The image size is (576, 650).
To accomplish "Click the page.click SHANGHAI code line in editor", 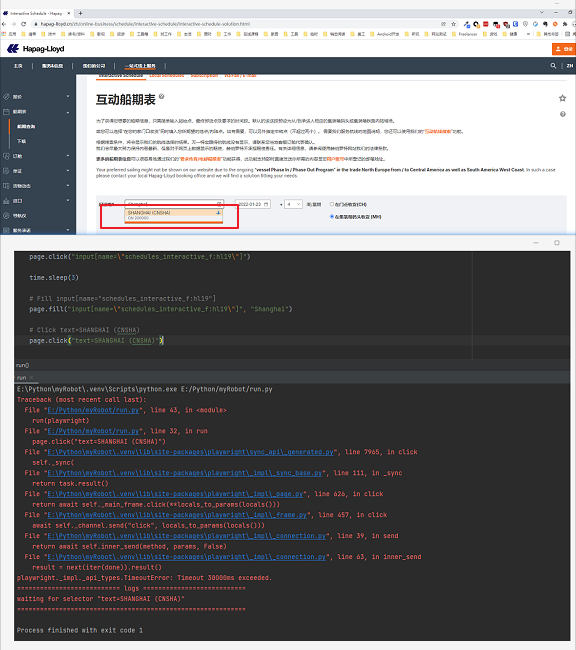I will 96,340.
